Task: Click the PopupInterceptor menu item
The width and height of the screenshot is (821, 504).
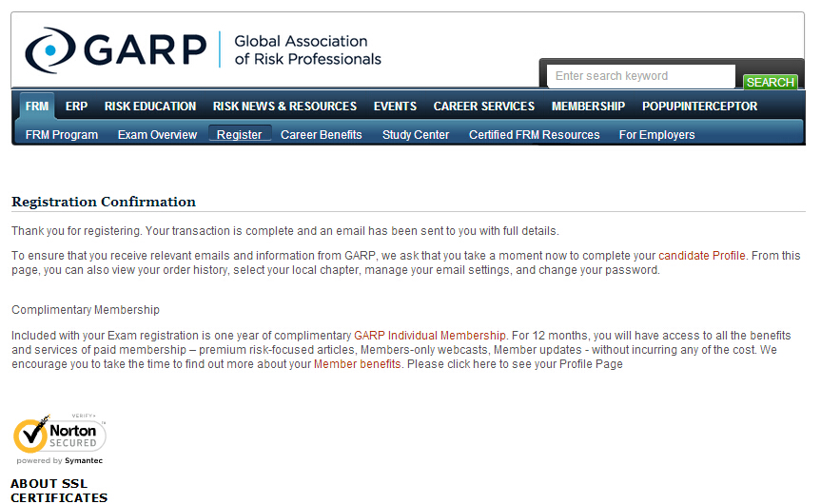Action: point(699,107)
